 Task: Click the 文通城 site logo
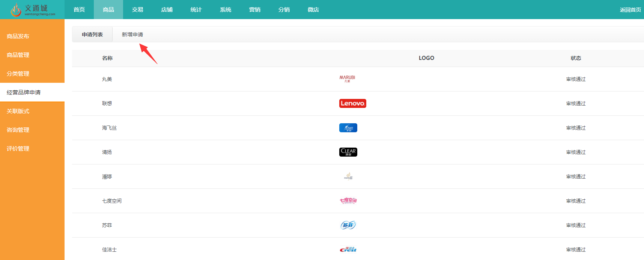click(33, 10)
